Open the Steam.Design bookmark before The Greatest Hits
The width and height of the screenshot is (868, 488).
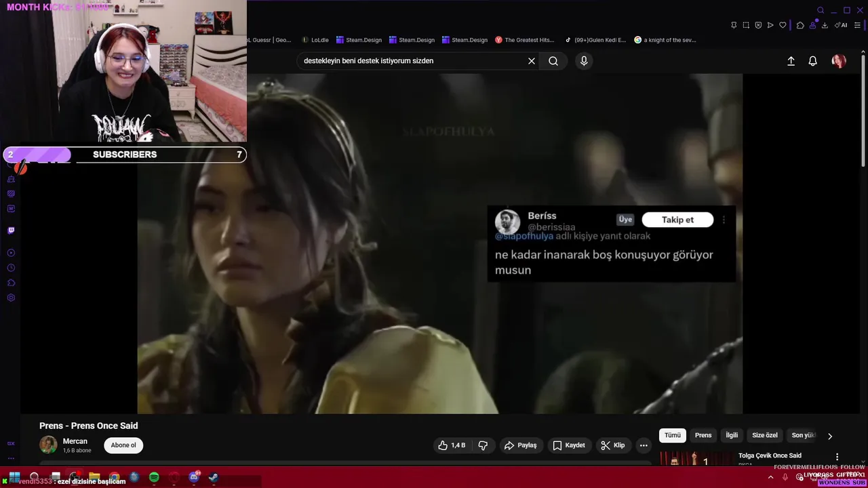point(464,40)
